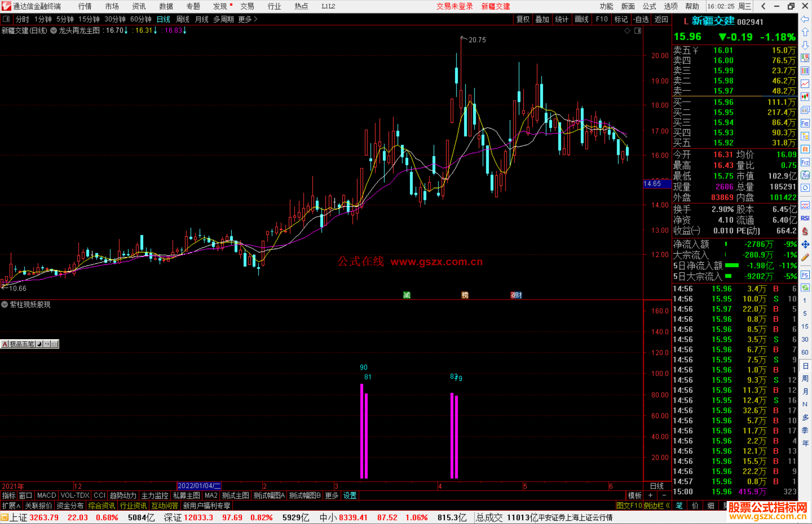
Task: Click the FS icon in right sidebar
Action: tap(805, 275)
